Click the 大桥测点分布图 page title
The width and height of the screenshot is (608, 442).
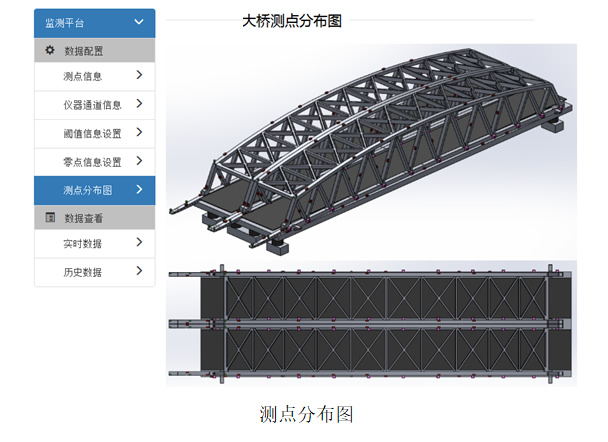coord(292,21)
